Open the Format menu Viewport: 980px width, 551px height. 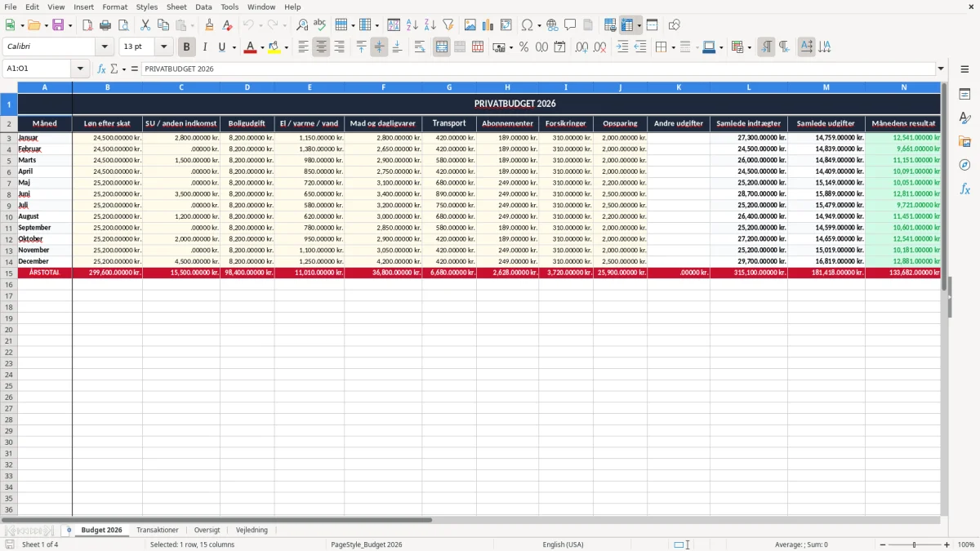coord(114,7)
